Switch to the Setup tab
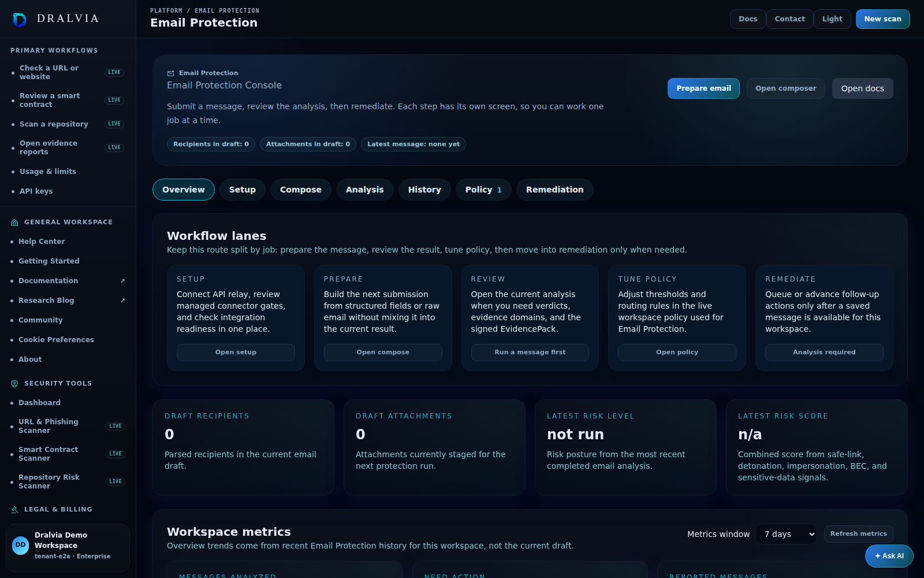The image size is (924, 578). (243, 190)
